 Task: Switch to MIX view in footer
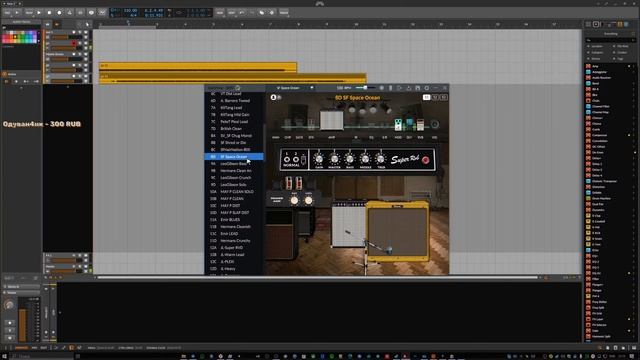[x=34, y=348]
